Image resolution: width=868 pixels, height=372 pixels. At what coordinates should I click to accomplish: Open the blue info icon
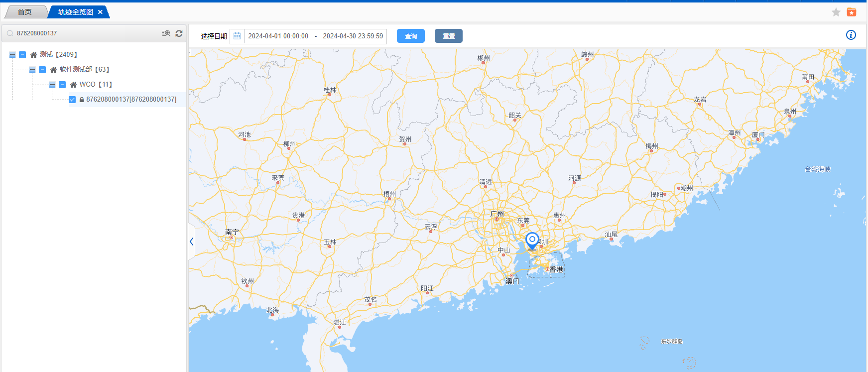click(x=851, y=35)
